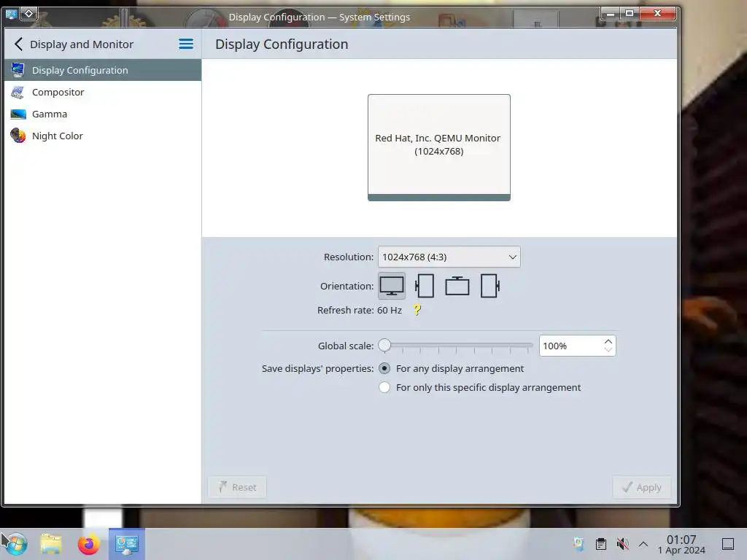Increase global scale with up arrow

[608, 341]
